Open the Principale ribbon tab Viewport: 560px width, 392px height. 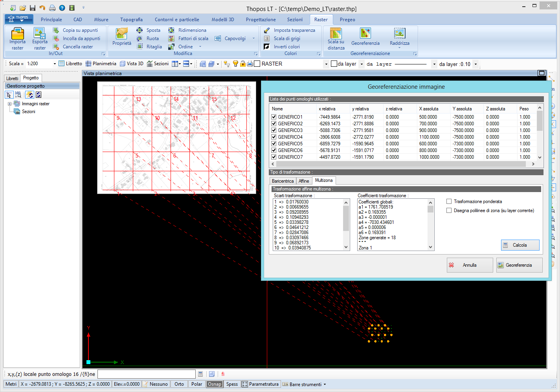click(51, 20)
